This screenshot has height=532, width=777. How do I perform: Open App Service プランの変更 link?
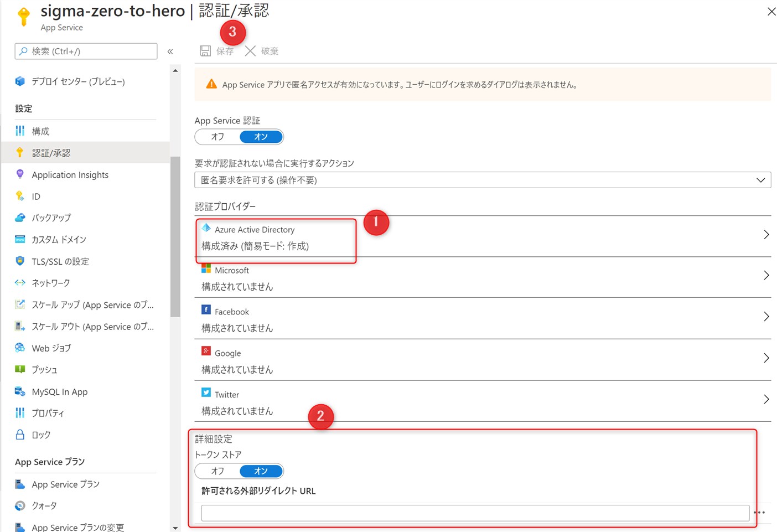78,527
